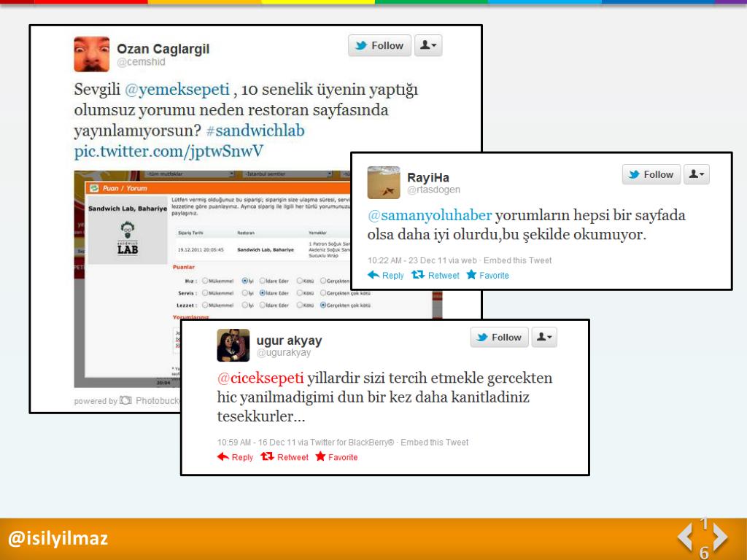The image size is (747, 560).
Task: Select İyi for Lezzet rating
Action: (x=245, y=306)
